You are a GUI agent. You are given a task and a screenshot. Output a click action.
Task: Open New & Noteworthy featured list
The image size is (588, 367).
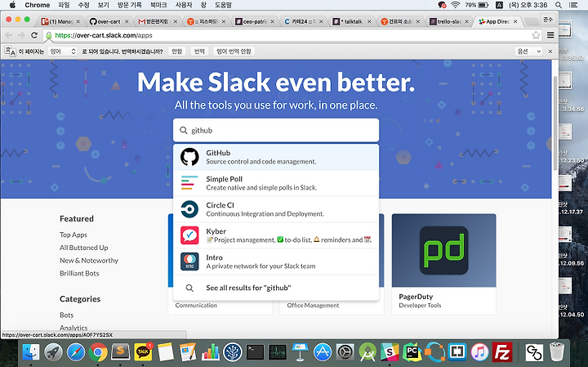pos(89,261)
